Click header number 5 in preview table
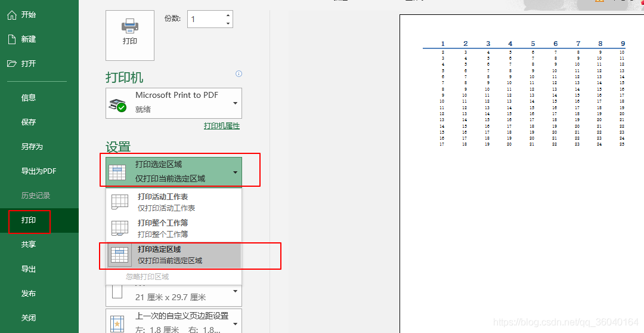Image resolution: width=644 pixels, height=333 pixels. click(532, 44)
